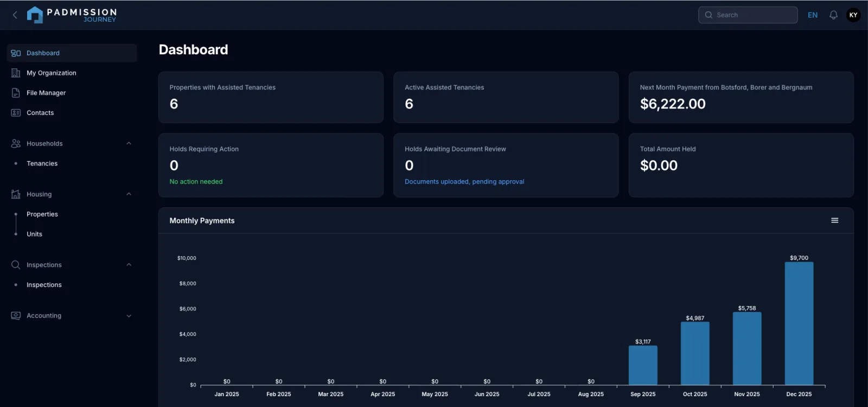Click 'No action needed' status text

(196, 182)
